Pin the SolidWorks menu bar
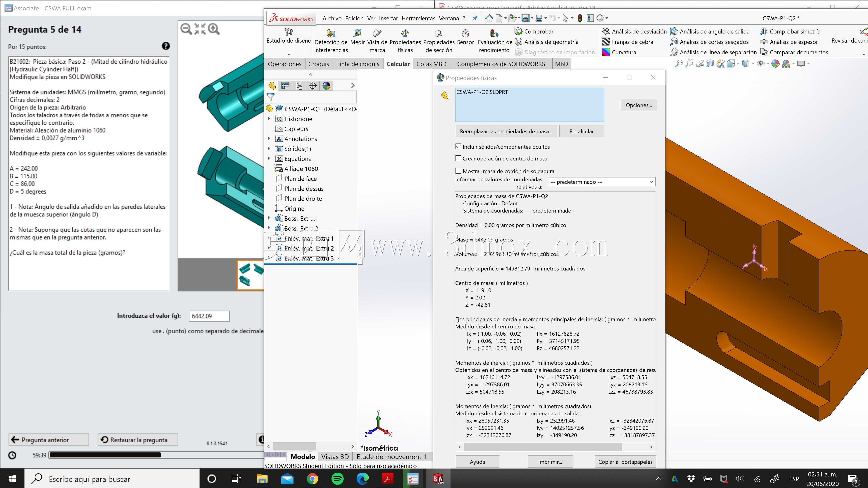This screenshot has height=488, width=868. (475, 18)
